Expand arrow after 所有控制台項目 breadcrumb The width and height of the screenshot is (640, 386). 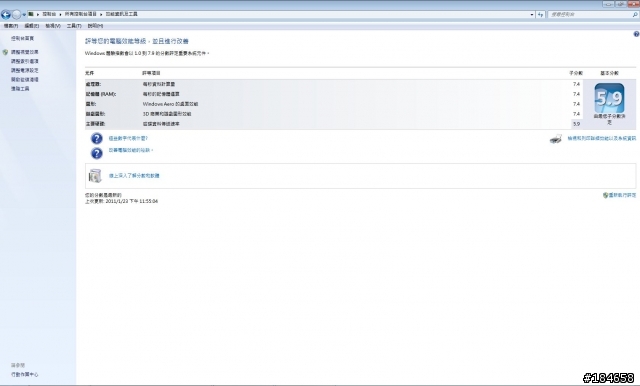click(x=101, y=14)
